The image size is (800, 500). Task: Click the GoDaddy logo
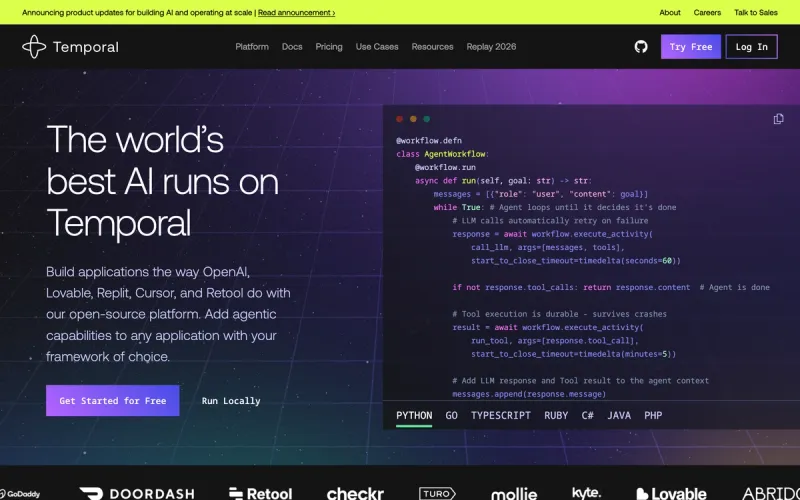pos(20,494)
